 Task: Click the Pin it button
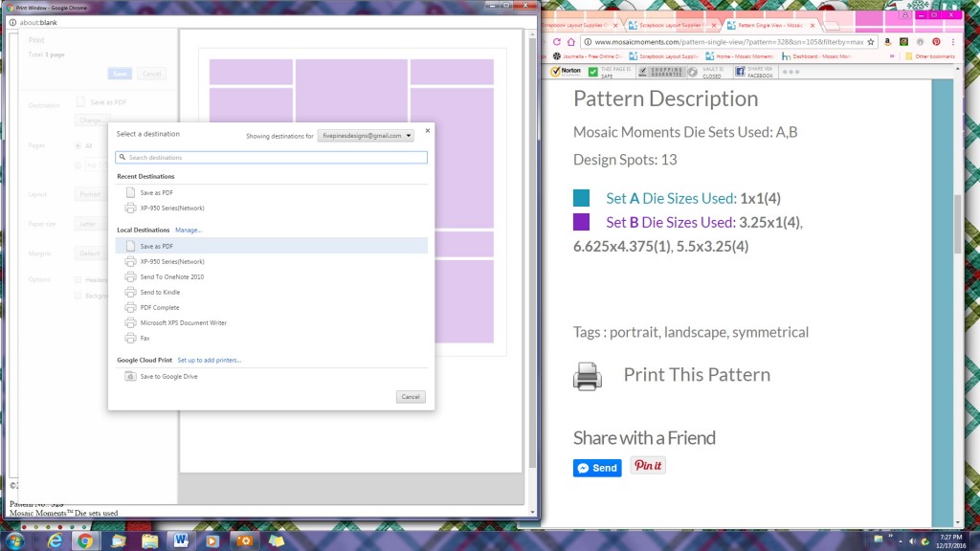coord(648,466)
